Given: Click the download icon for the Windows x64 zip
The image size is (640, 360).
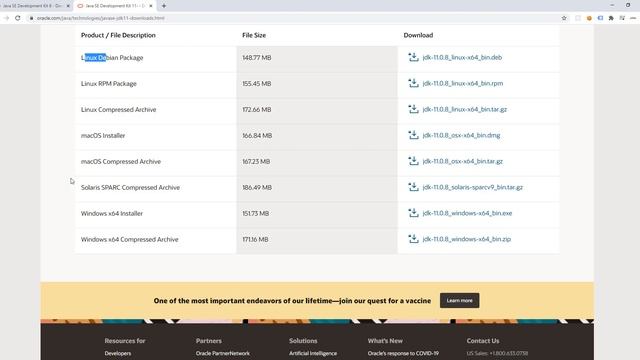Looking at the screenshot, I should (x=413, y=239).
